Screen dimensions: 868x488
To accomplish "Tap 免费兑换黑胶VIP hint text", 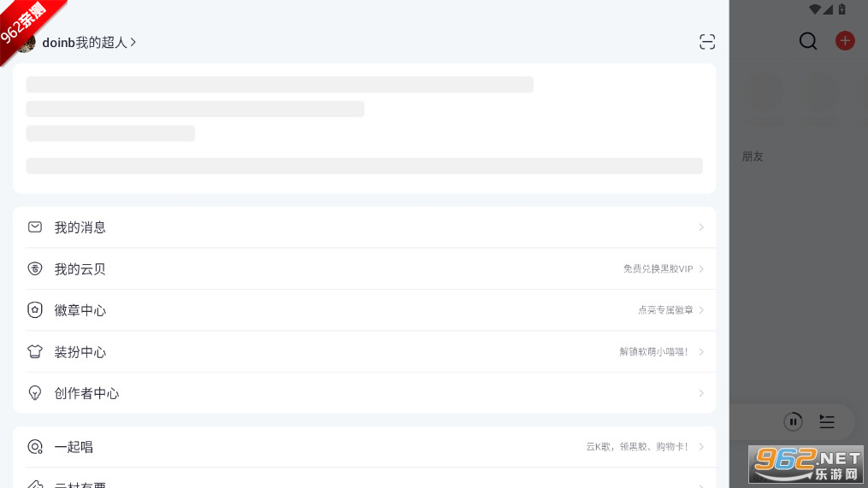I will tap(658, 269).
